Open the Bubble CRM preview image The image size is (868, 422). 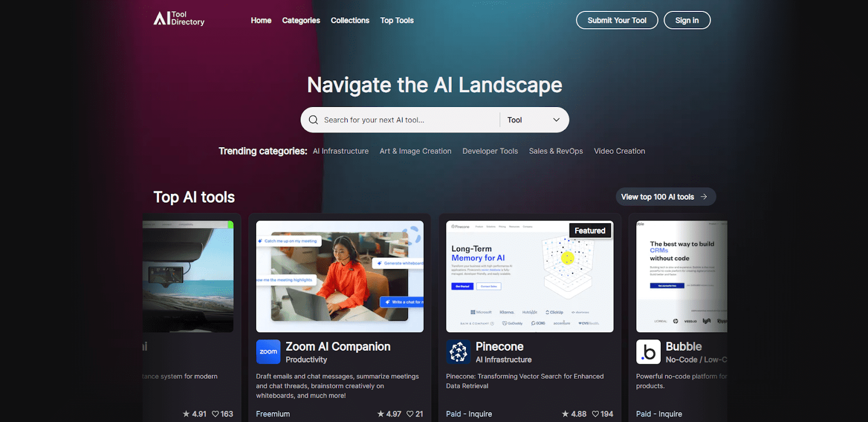[681, 276]
